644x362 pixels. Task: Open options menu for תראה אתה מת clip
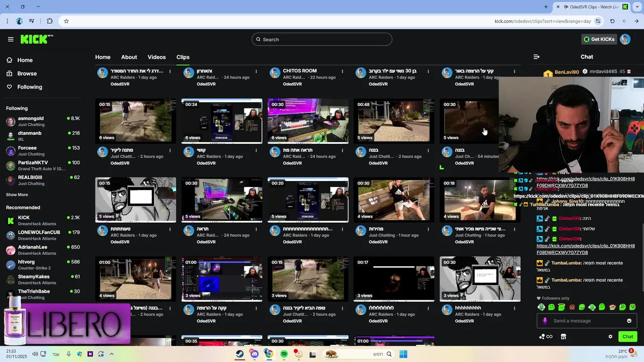pos(342,150)
